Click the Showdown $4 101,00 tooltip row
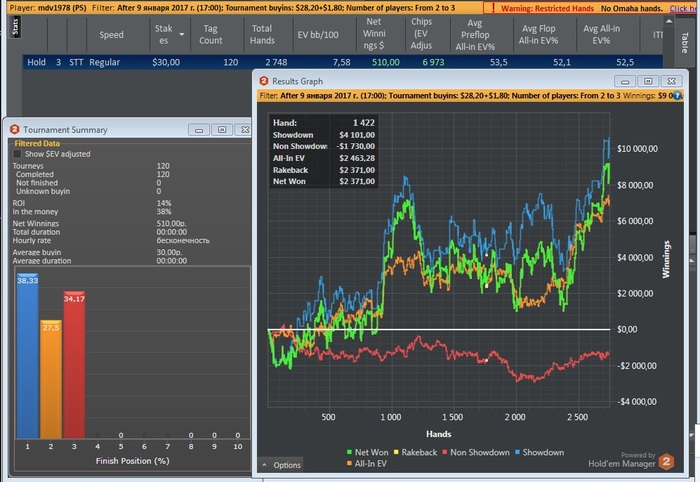The width and height of the screenshot is (700, 482). pyautogui.click(x=324, y=135)
